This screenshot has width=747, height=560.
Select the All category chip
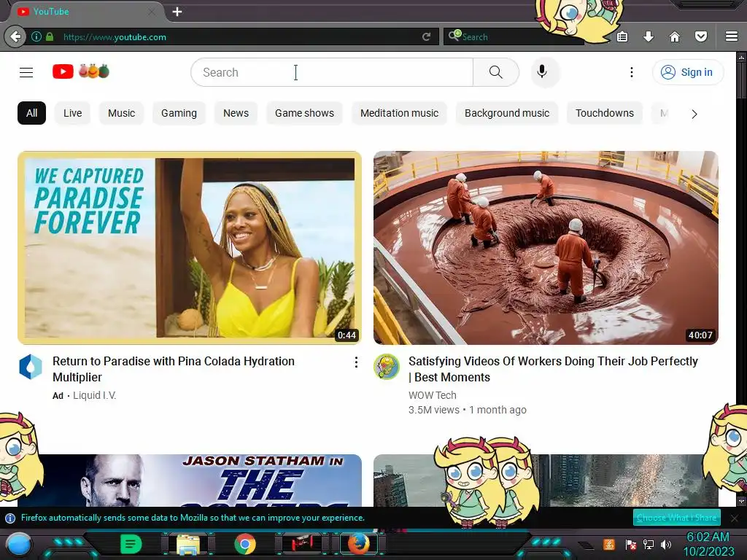coord(32,113)
